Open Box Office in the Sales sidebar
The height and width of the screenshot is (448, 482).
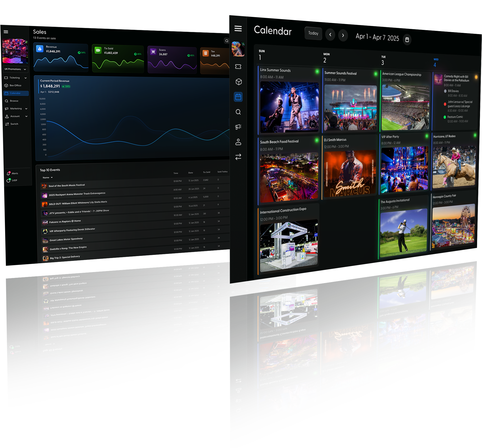coord(13,86)
